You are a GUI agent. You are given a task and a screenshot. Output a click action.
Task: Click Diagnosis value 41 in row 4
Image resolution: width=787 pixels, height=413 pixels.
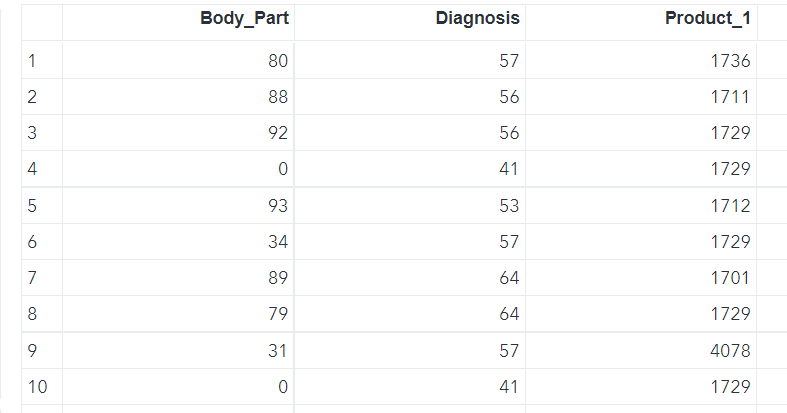click(x=508, y=170)
